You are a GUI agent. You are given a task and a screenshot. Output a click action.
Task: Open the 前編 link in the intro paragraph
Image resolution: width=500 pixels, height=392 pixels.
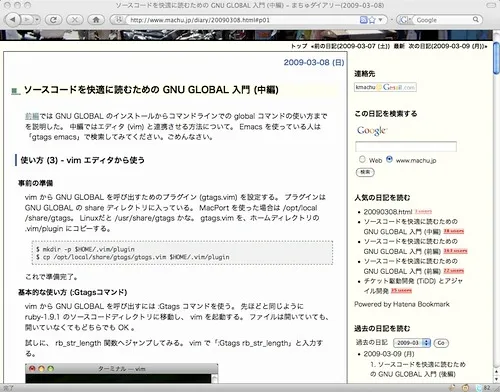click(32, 116)
